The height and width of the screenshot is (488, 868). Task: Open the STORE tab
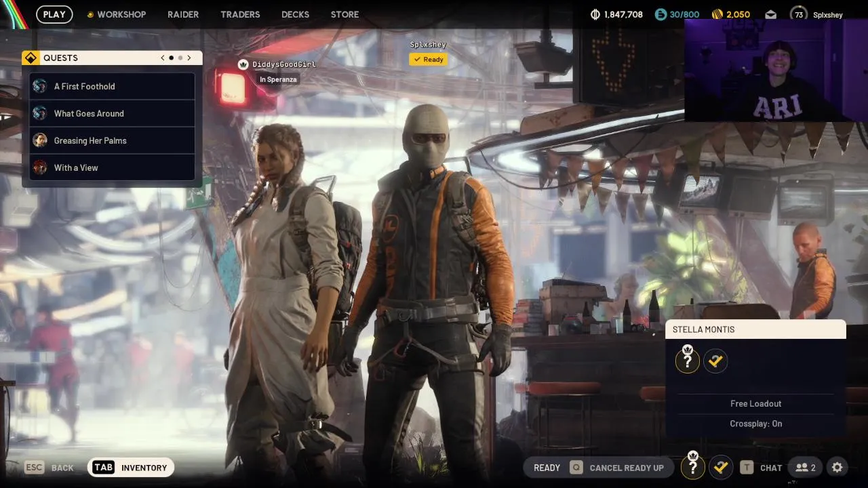click(344, 14)
